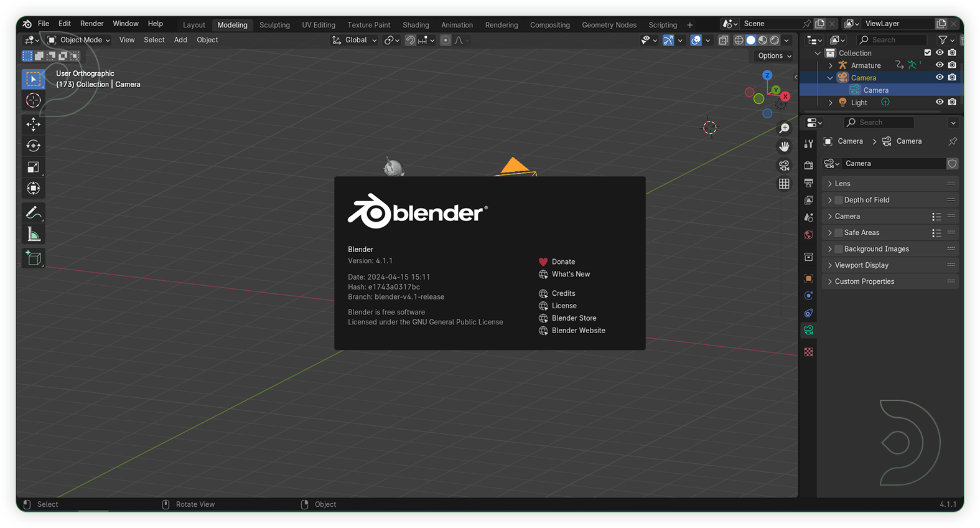This screenshot has width=980, height=528.
Task: Open the World properties tab
Action: (x=808, y=235)
